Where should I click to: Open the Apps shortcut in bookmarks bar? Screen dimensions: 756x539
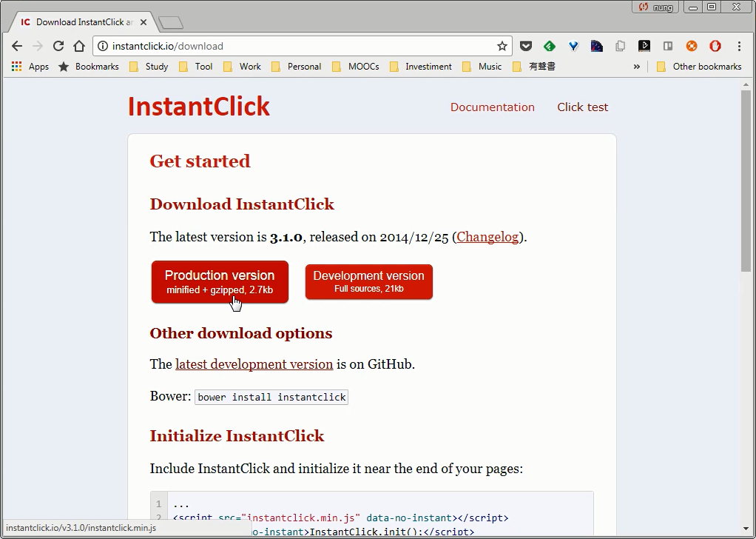coord(30,67)
